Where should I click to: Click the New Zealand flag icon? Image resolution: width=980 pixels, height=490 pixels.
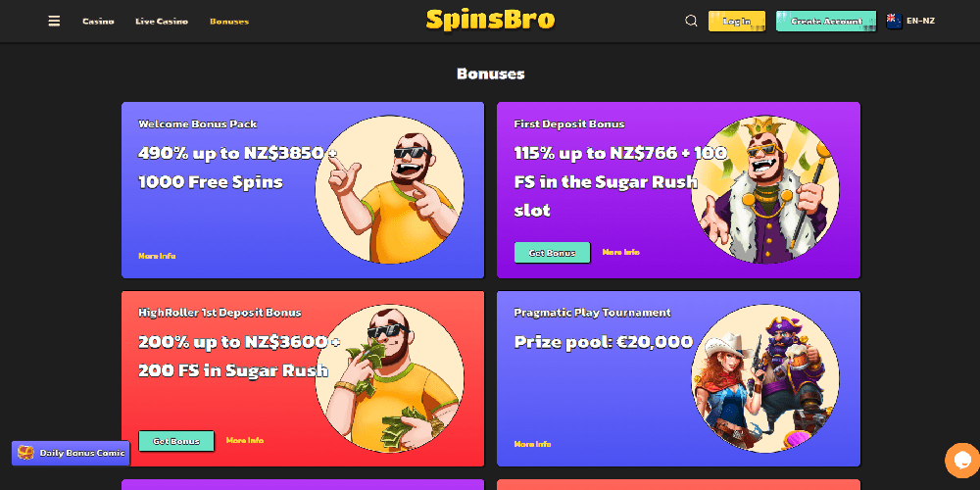pyautogui.click(x=894, y=21)
